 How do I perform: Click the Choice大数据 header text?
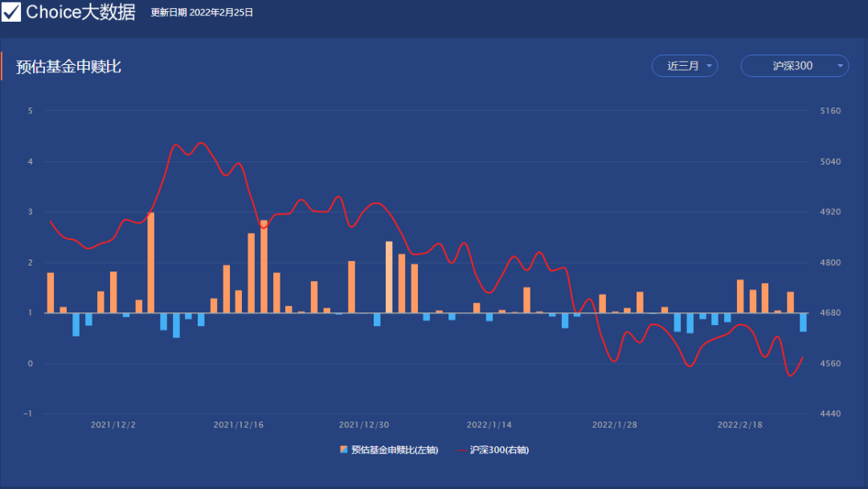pyautogui.click(x=80, y=12)
